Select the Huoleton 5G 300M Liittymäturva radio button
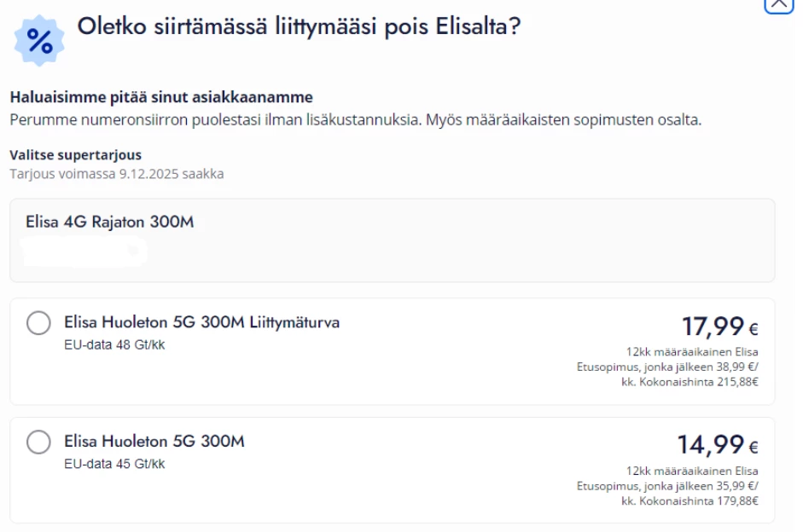Viewport: 803px width, 532px height. (39, 324)
